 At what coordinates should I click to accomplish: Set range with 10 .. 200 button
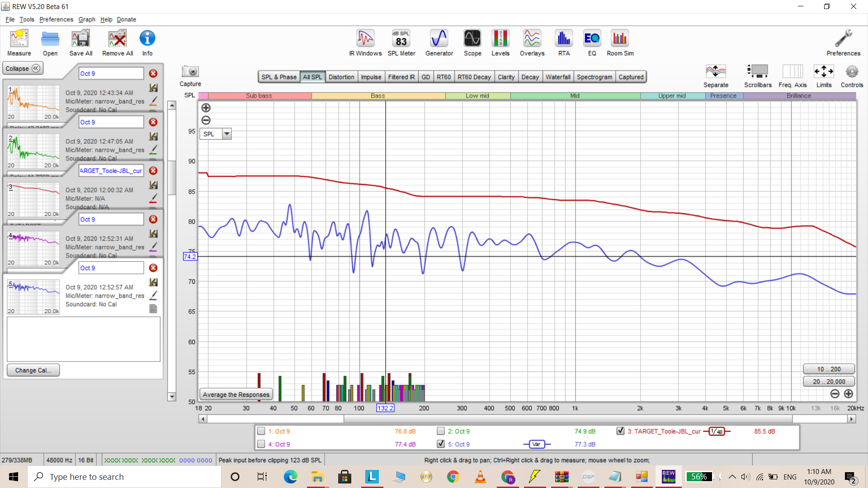pos(829,369)
